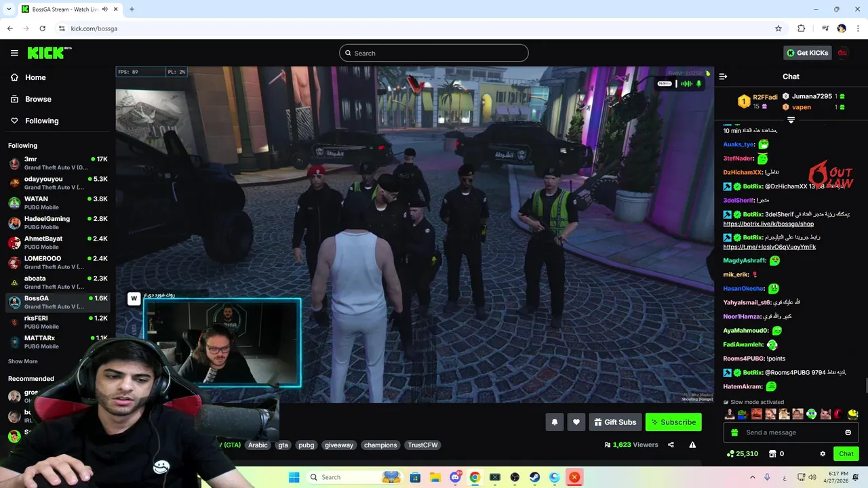Select the pubg tag
The image size is (868, 488).
pyautogui.click(x=307, y=445)
